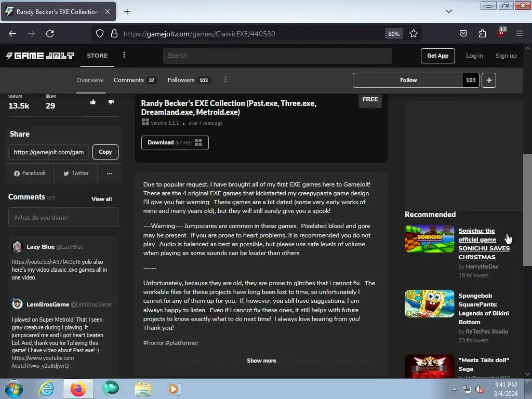
Task: Click the page vertical scrollbar thumb
Action: pyautogui.click(x=527, y=210)
